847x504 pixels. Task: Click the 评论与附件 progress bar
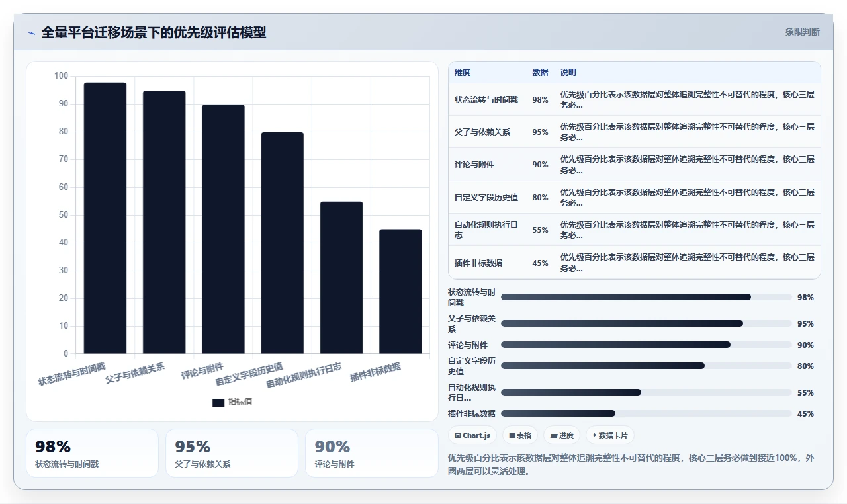(646, 345)
